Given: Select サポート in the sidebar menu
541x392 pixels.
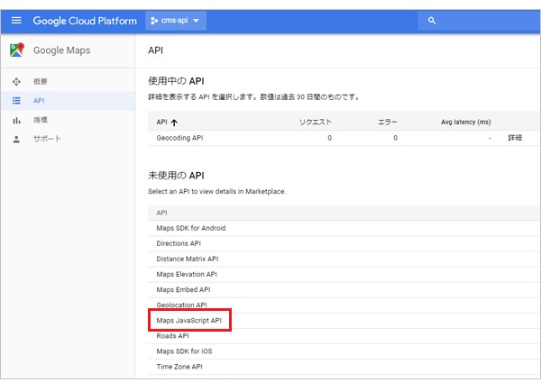Looking at the screenshot, I should click(x=47, y=139).
